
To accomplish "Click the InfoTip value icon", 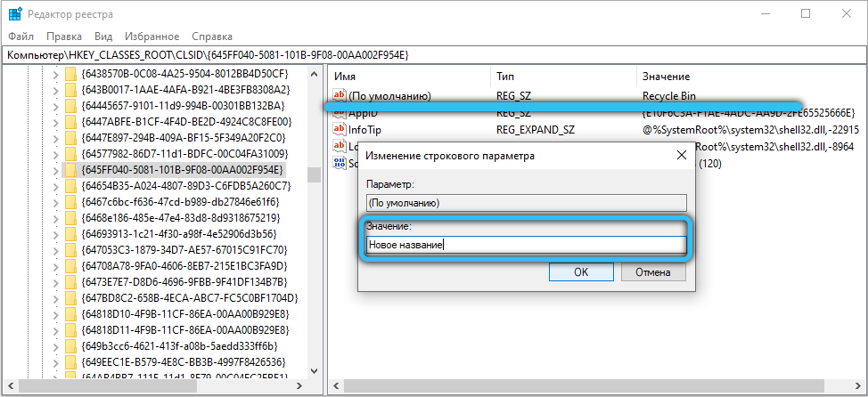I will coord(339,130).
